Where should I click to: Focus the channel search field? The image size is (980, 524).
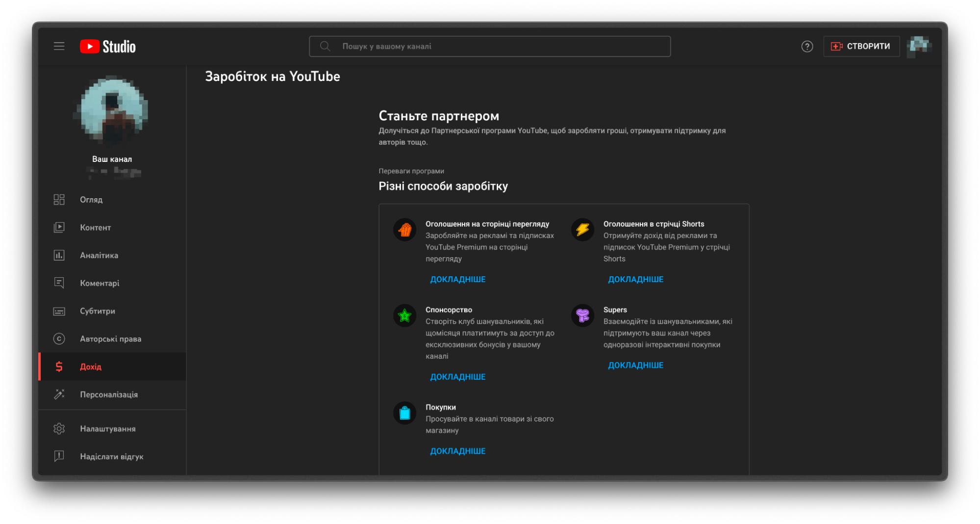coord(490,46)
